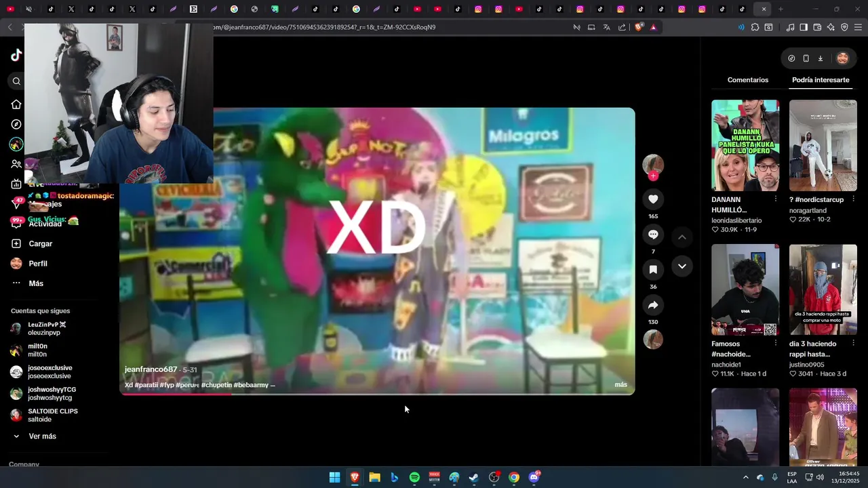868x488 pixels.
Task: Click the share page icon in address bar
Action: [622, 27]
